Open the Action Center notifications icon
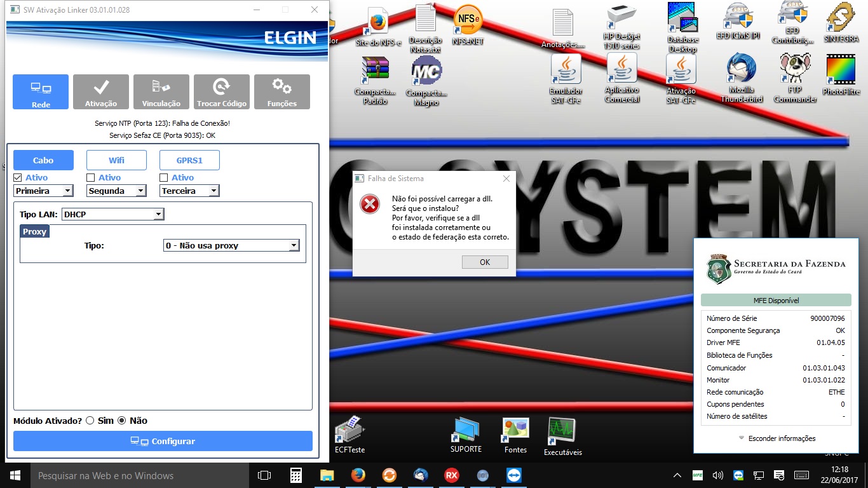 [x=779, y=475]
